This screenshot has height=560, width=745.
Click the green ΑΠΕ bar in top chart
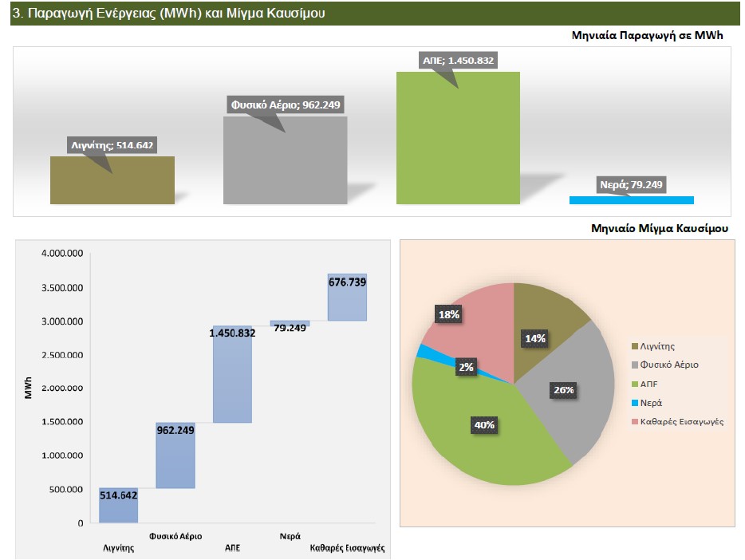pos(458,138)
